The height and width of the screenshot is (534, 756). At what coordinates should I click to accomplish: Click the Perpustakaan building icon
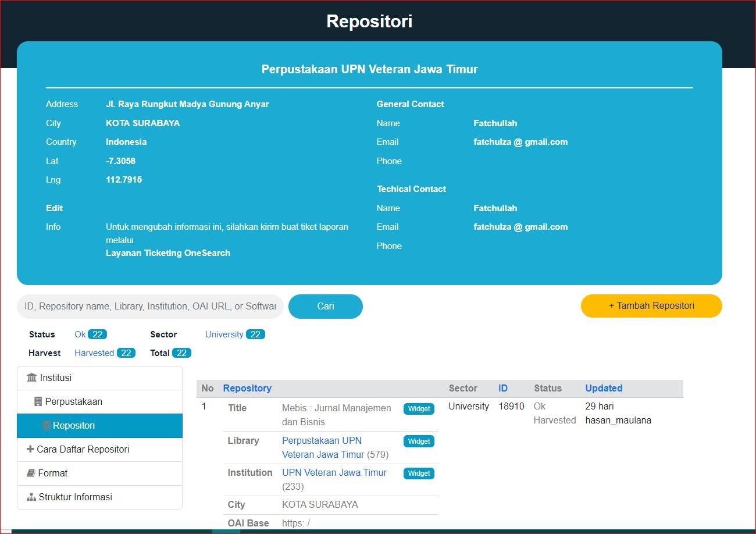click(38, 402)
